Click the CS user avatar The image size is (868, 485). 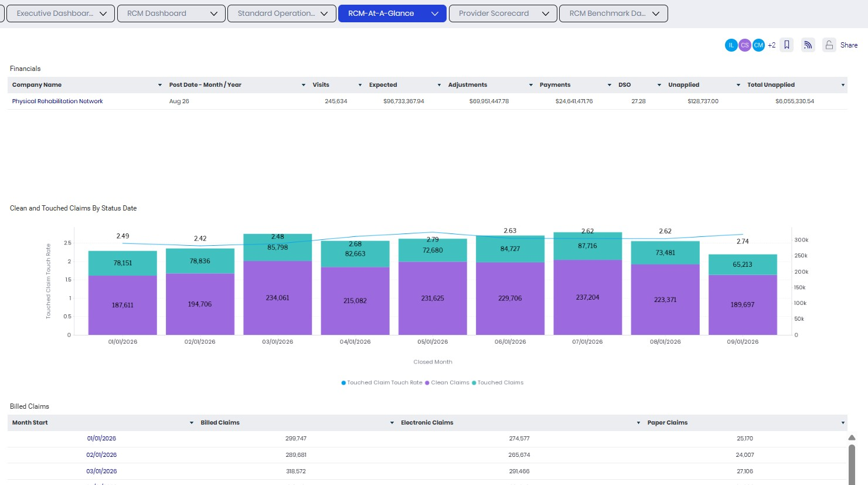click(745, 45)
